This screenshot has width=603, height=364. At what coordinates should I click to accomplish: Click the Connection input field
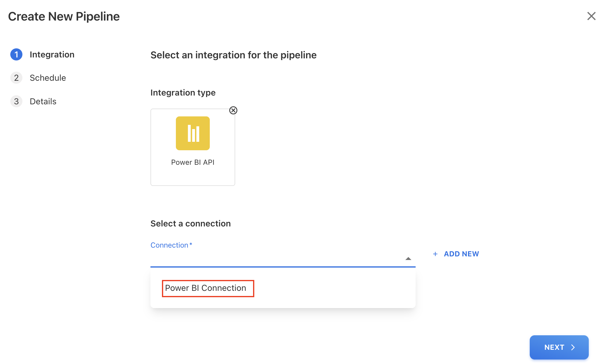[x=275, y=258]
